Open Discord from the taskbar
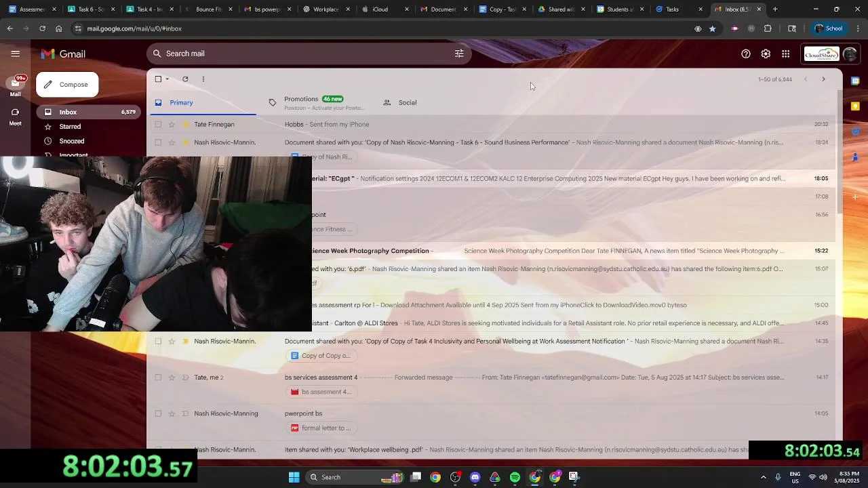The width and height of the screenshot is (868, 488). 475,477
